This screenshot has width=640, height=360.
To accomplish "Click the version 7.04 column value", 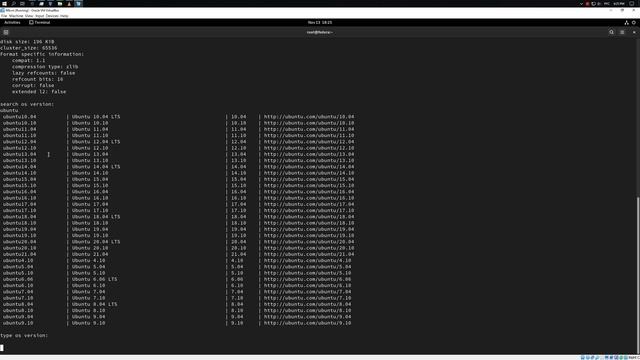I will click(x=237, y=292).
